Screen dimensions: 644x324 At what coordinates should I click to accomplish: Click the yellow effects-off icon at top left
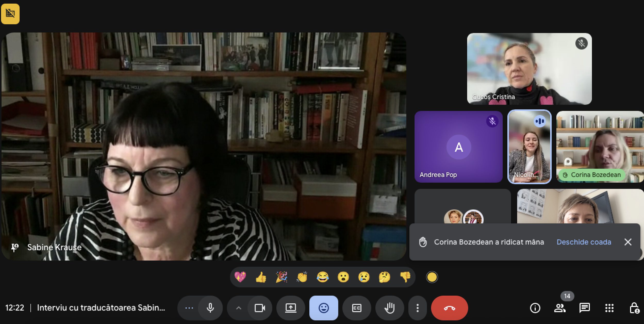tap(10, 14)
